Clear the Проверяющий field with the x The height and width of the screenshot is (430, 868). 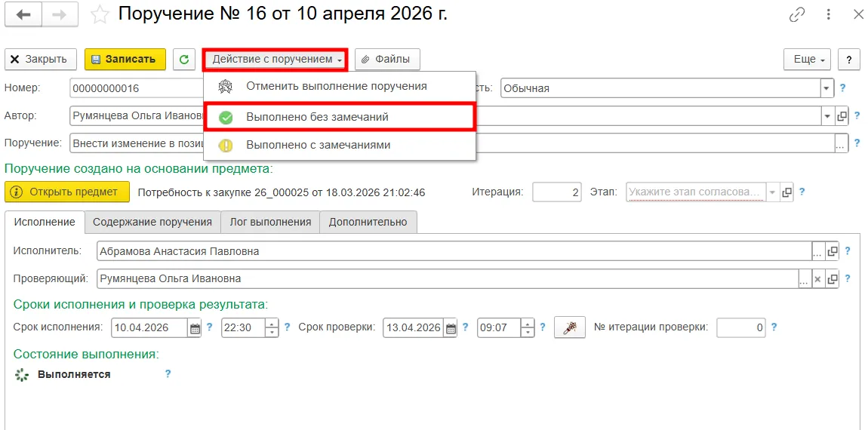[x=818, y=279]
